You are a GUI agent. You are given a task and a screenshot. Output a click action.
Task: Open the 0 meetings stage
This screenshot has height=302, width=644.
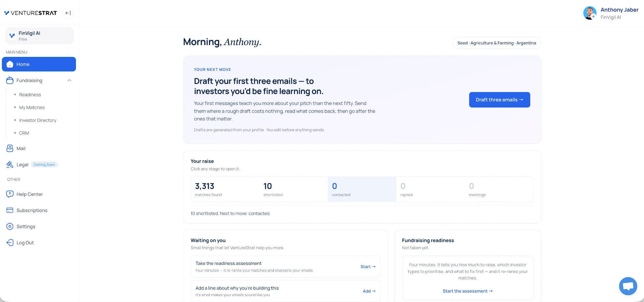point(499,189)
